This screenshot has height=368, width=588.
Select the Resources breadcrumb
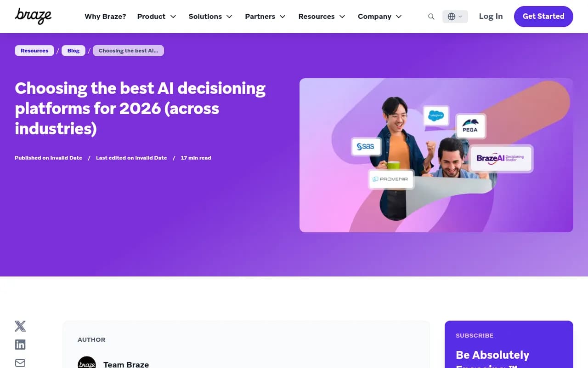[34, 51]
